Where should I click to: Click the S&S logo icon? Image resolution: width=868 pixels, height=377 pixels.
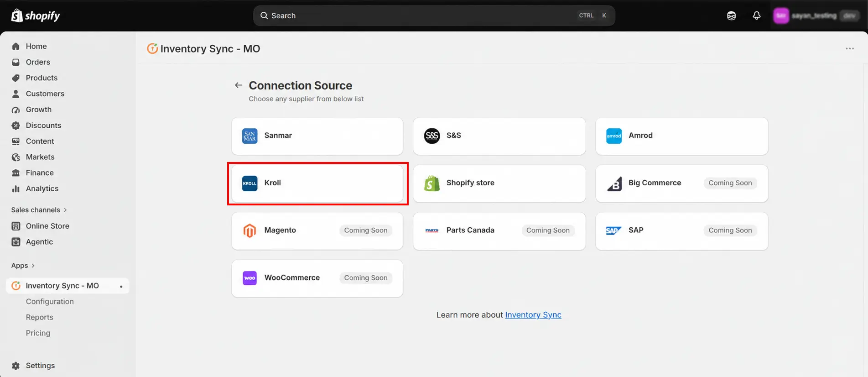click(431, 136)
